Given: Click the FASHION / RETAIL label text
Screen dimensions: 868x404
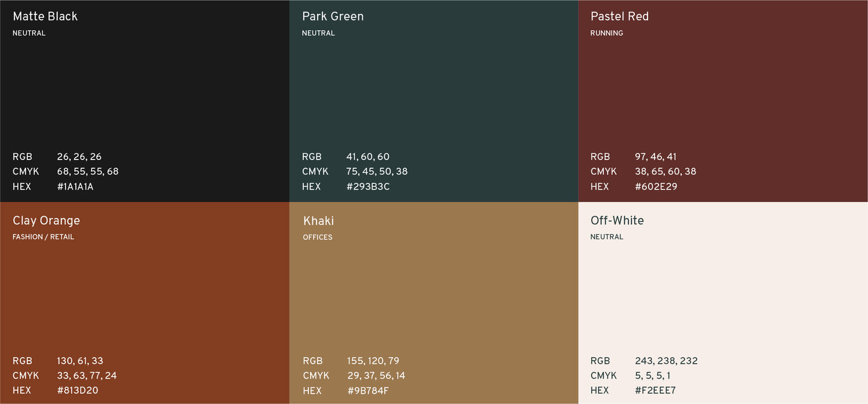Looking at the screenshot, I should 42,236.
